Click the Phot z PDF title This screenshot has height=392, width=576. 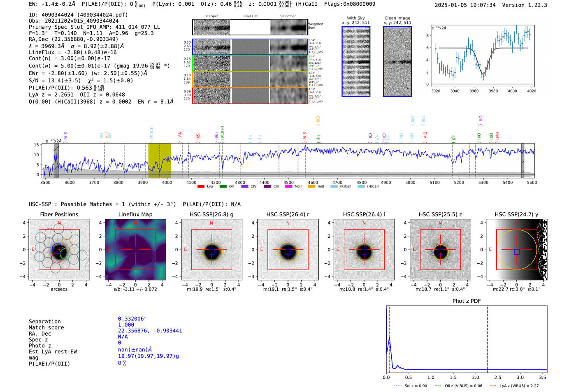tap(467, 301)
